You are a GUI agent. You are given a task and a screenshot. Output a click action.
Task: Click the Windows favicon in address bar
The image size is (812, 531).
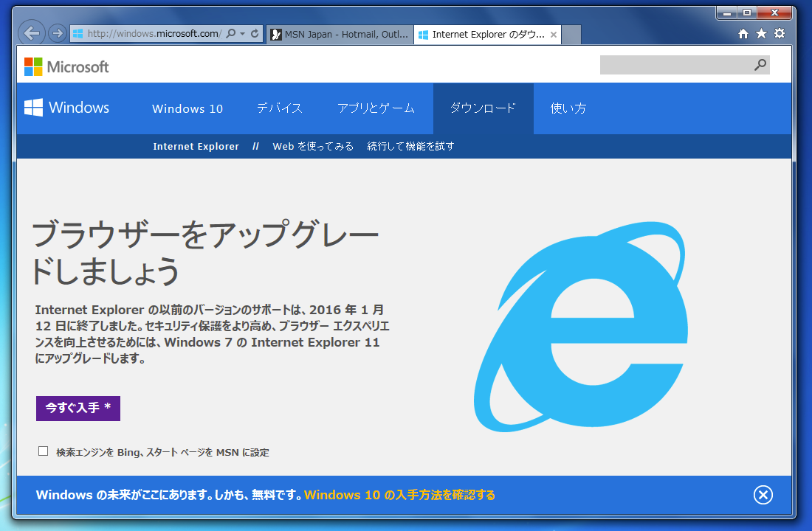click(78, 34)
